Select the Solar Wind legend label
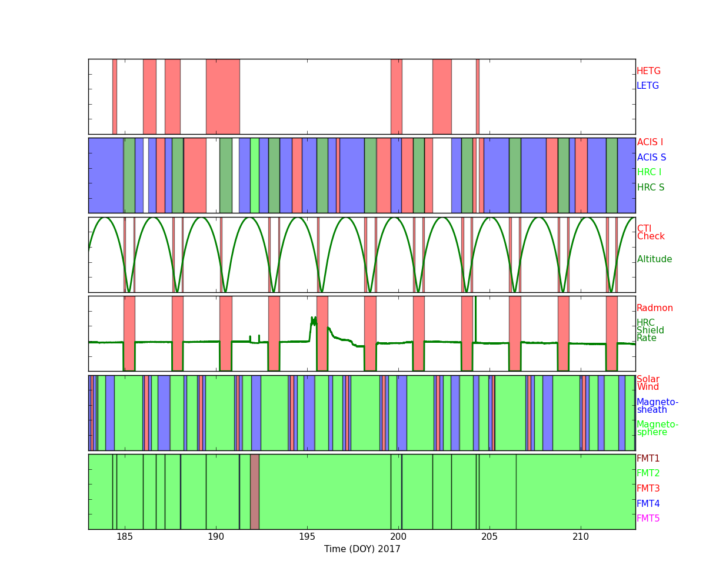Image resolution: width=706 pixels, height=588 pixels. click(x=648, y=383)
